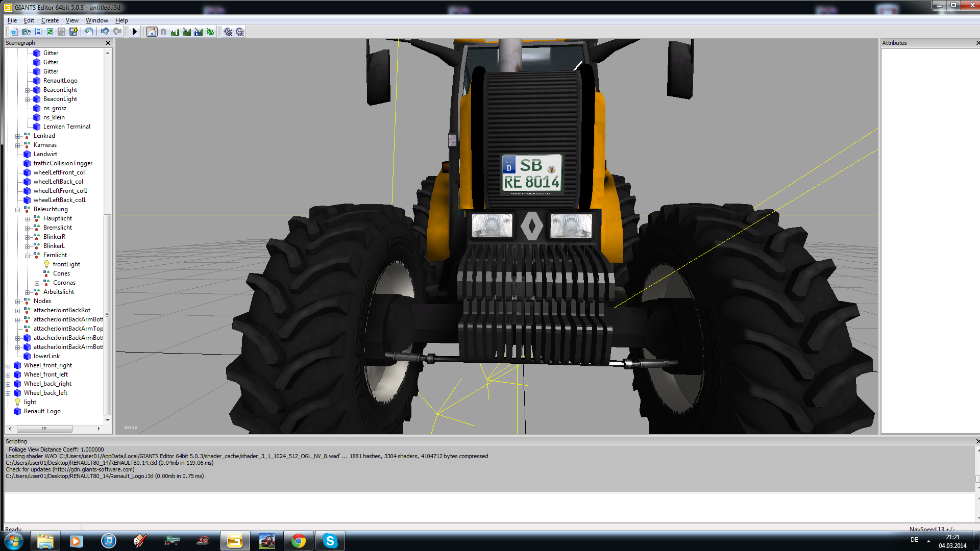Viewport: 980px width, 551px height.
Task: Open the Help menu
Action: 121,20
